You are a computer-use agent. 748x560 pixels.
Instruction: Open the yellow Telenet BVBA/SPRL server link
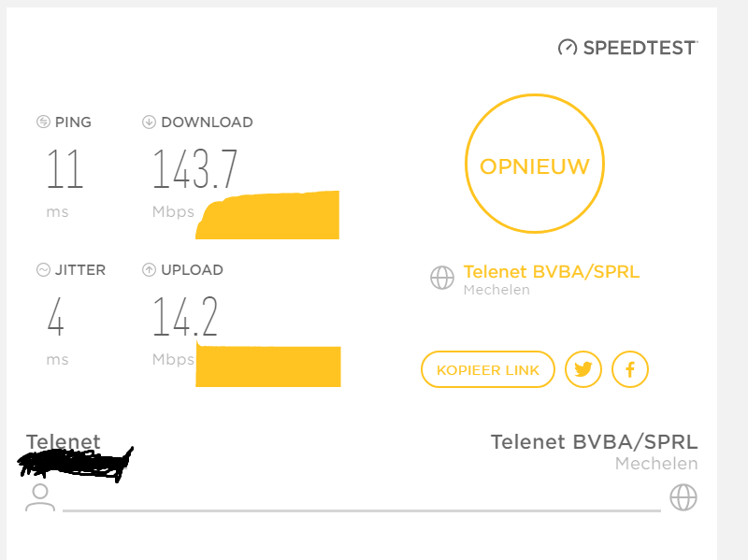(552, 272)
